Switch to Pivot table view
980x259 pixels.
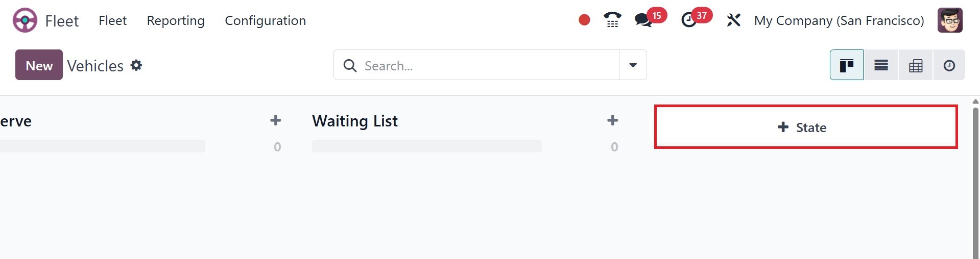(x=916, y=65)
